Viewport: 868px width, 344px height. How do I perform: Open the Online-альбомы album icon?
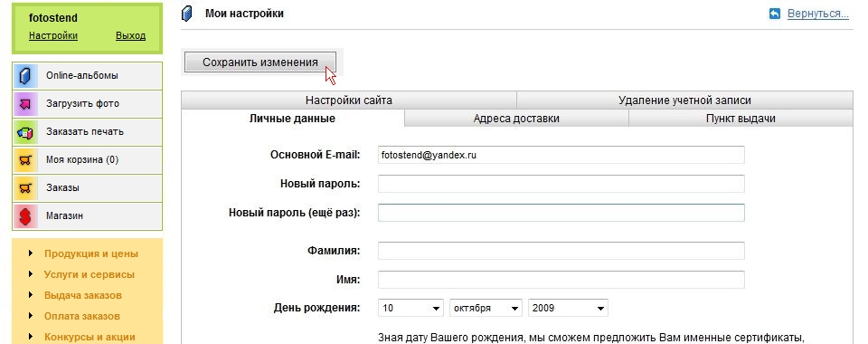(25, 76)
